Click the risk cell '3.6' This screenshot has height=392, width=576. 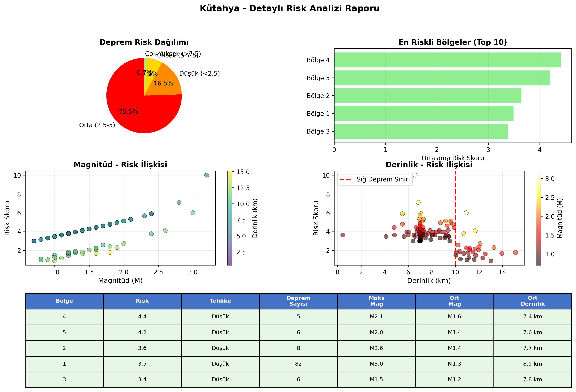(x=142, y=348)
